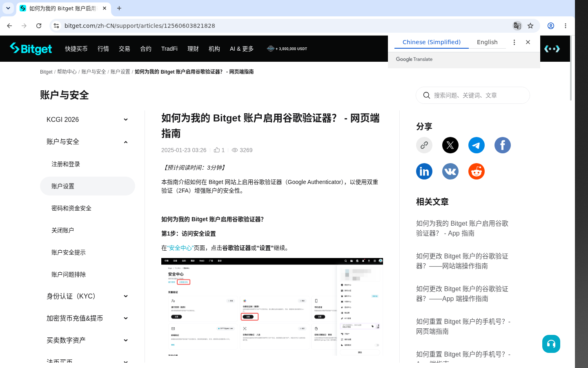Image resolution: width=588 pixels, height=368 pixels.
Task: View site information icon in address bar
Action: point(56,26)
